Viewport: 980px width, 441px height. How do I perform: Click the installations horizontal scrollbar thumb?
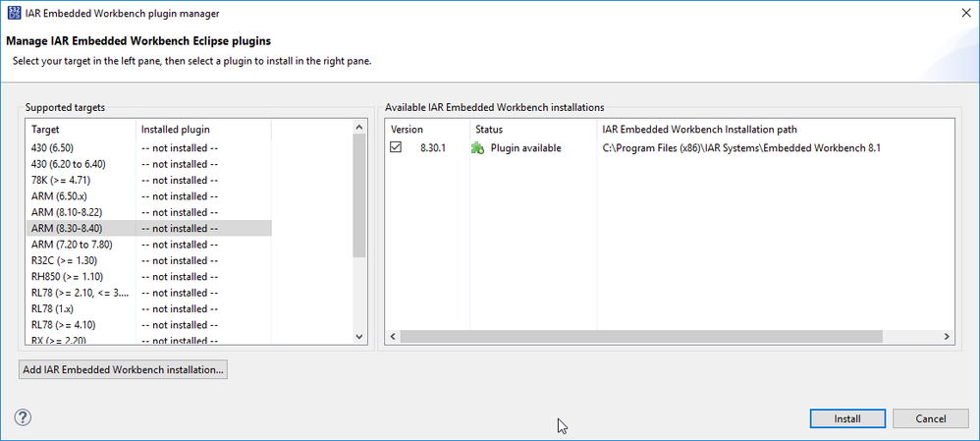coord(641,337)
